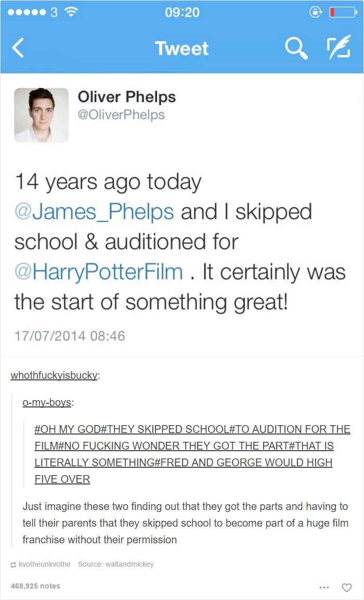Open the kvotheunkvothe reblogger link

pos(43,564)
